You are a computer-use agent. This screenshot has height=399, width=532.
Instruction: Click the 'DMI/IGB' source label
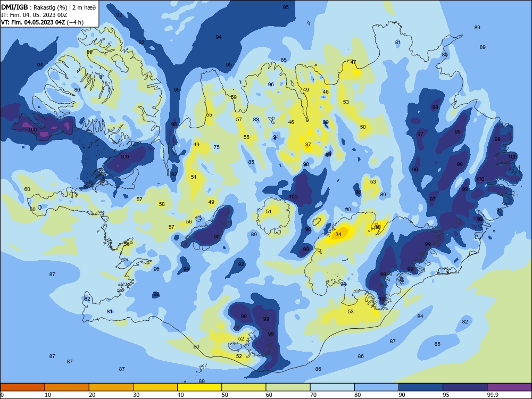[14, 7]
